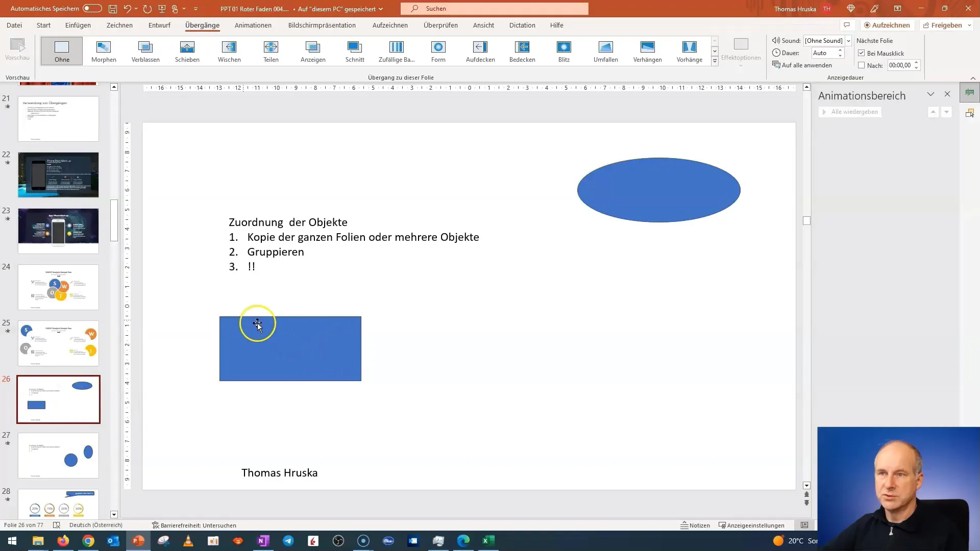
Task: Toggle the Bei Mausklick checkbox
Action: (x=862, y=53)
